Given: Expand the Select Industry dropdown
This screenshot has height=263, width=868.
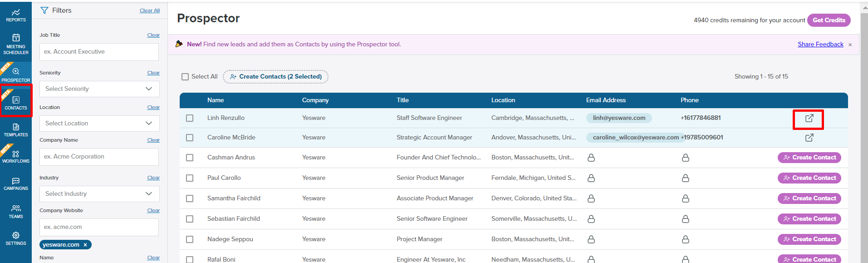Looking at the screenshot, I should click(99, 194).
